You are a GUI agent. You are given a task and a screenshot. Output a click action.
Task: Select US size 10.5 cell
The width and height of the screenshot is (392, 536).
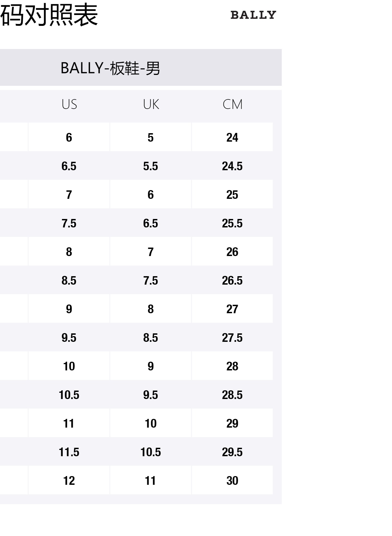(x=69, y=395)
